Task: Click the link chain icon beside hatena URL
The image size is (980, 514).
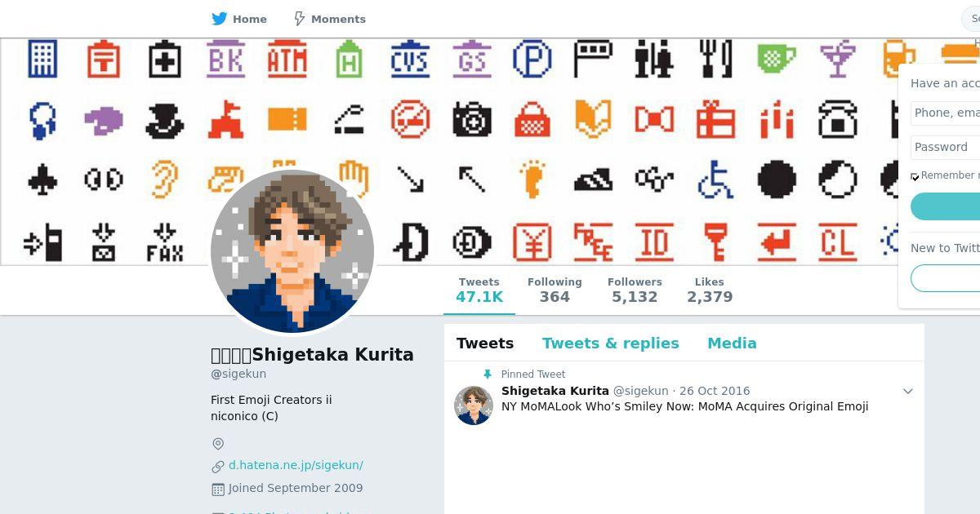Action: pyautogui.click(x=218, y=467)
